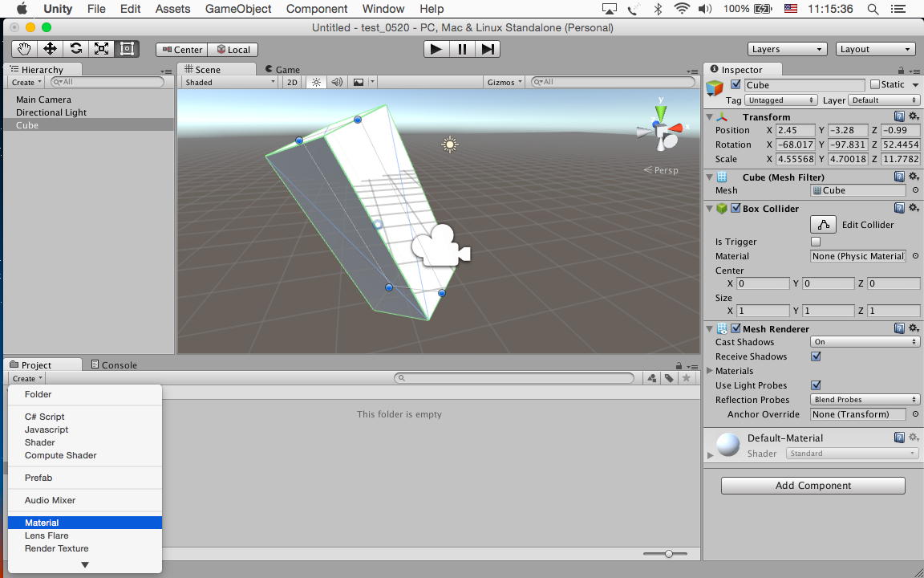The height and width of the screenshot is (578, 924).
Task: Click the Step frame button
Action: tap(488, 49)
